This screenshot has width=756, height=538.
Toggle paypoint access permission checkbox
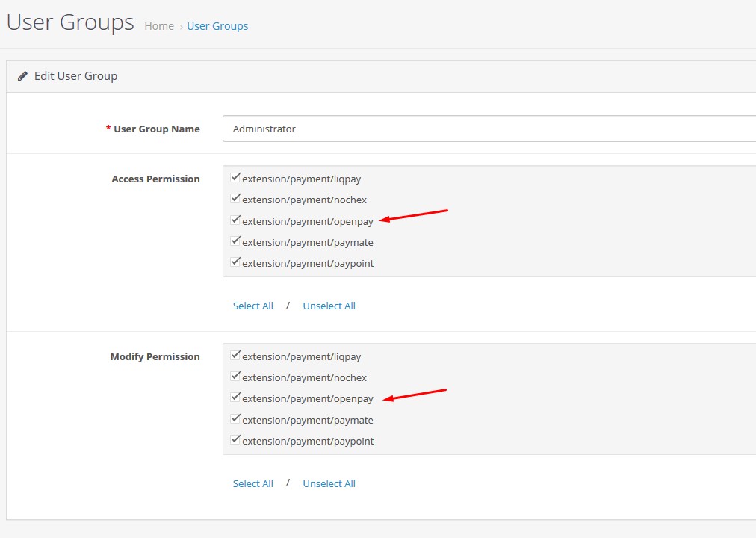coord(235,262)
